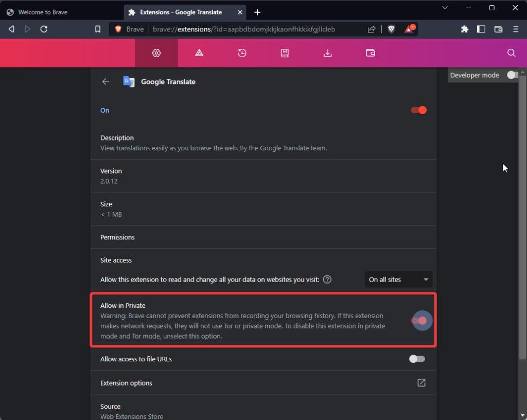Click the Developer mode label
Screen dimensions: 527x420
[475, 75]
